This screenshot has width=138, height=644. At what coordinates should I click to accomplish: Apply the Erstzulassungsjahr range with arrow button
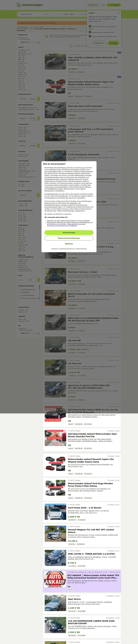[x=39, y=118]
